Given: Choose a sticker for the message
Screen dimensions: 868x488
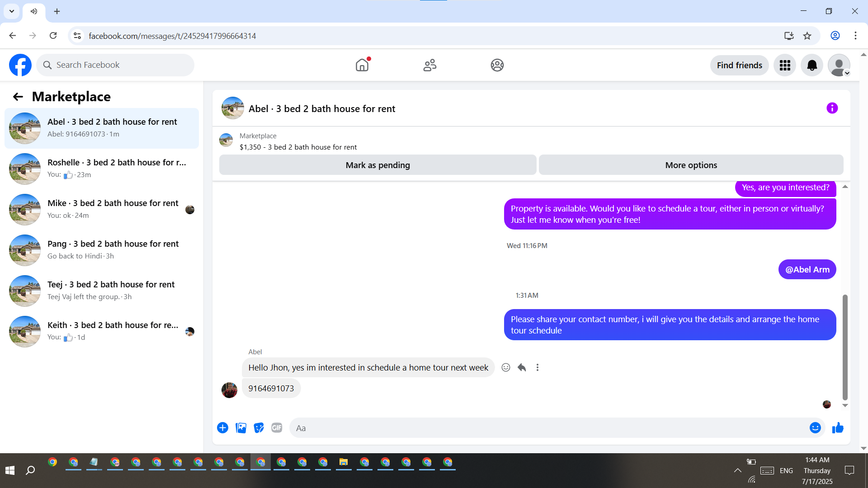Looking at the screenshot, I should [259, 428].
